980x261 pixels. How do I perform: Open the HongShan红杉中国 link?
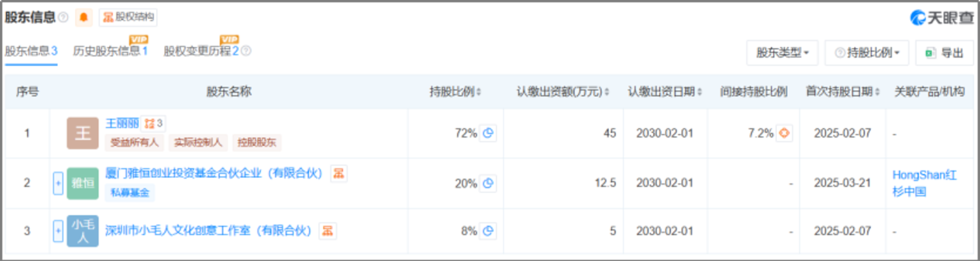click(925, 183)
